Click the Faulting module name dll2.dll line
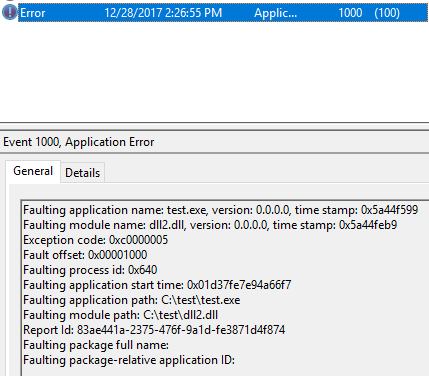Viewport: 429px width, 376px height. click(210, 225)
